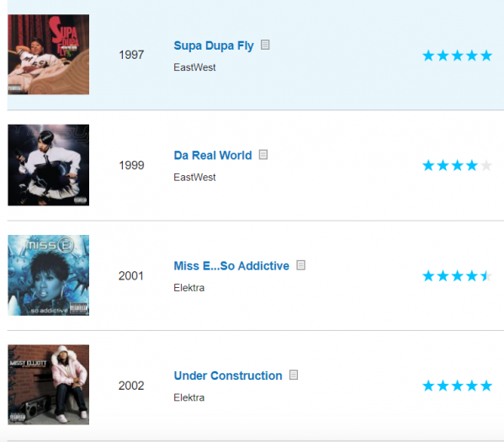Open the Supa Dupa Fly album link
Viewport: 504px width, 442px height.
point(214,45)
